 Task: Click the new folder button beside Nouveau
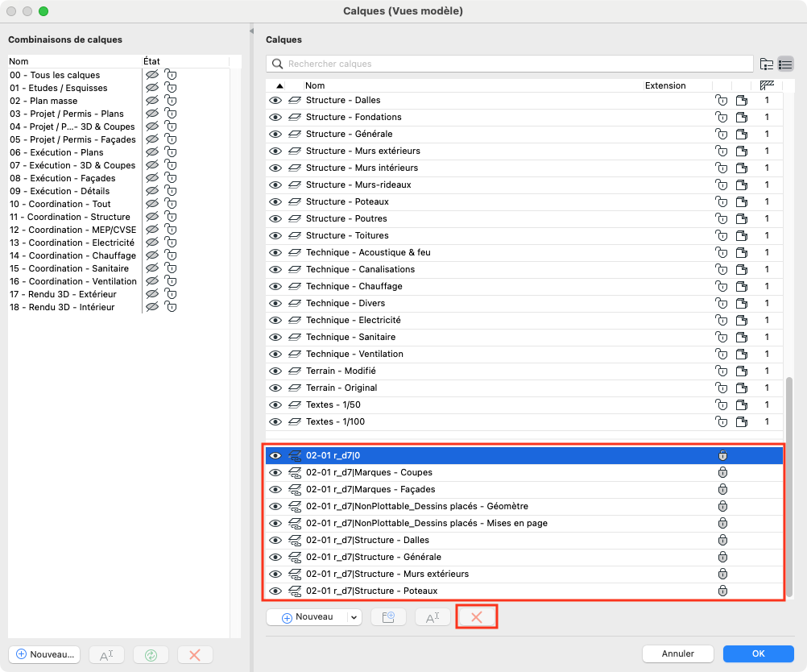[x=388, y=617]
